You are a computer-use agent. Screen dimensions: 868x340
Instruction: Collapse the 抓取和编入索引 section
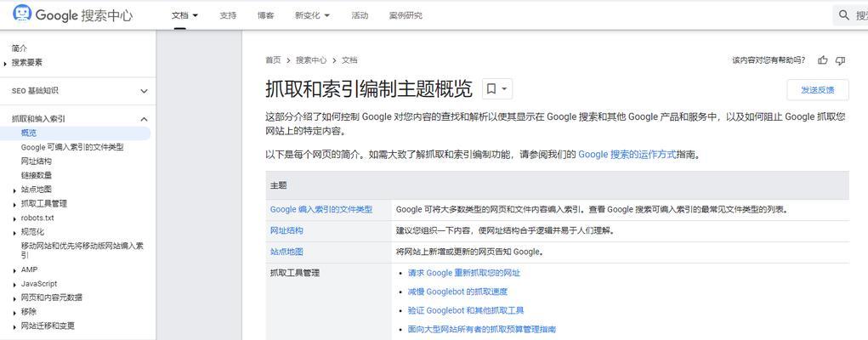(144, 119)
